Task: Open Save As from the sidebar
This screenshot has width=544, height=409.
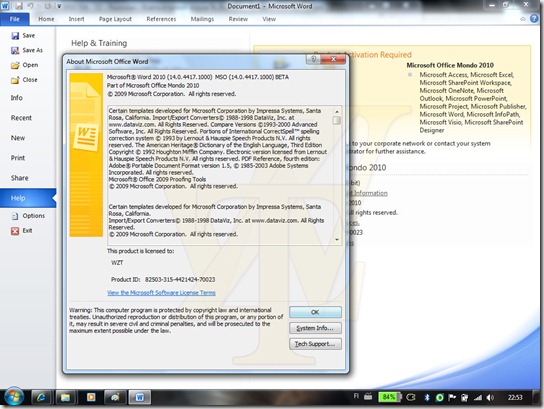Action: [x=27, y=50]
